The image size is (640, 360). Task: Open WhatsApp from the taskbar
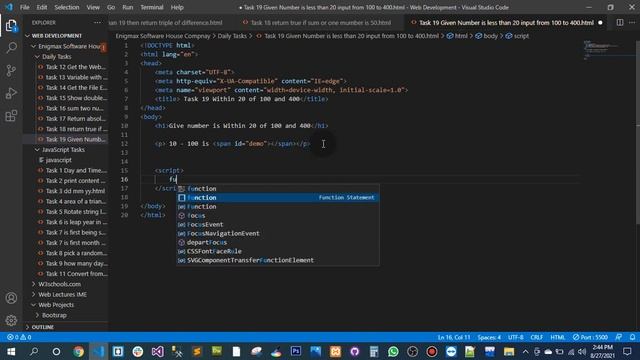[x=393, y=351]
